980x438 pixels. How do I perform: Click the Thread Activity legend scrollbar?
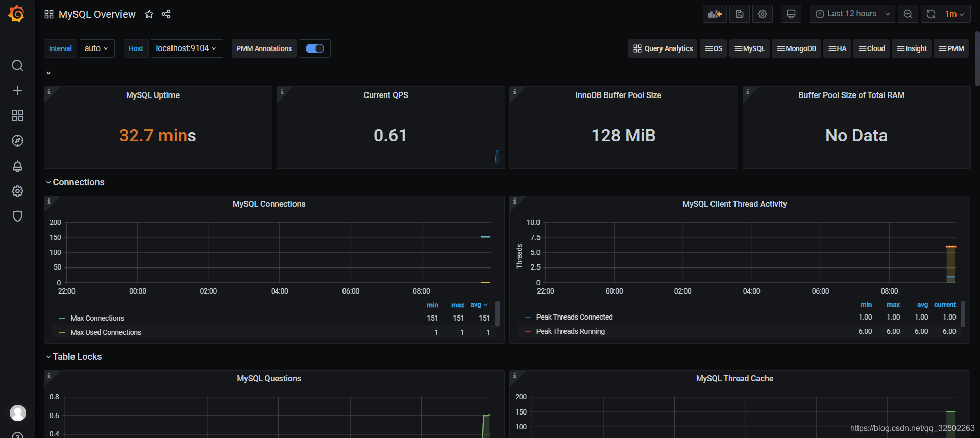pyautogui.click(x=963, y=313)
